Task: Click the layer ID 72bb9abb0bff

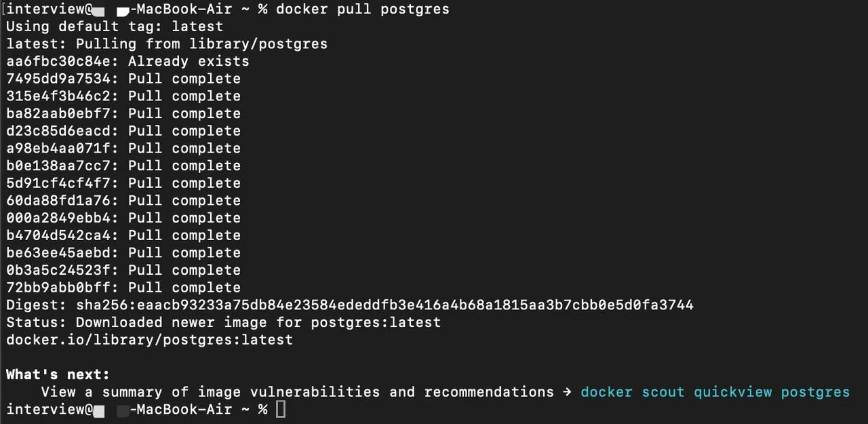Action: 58,288
